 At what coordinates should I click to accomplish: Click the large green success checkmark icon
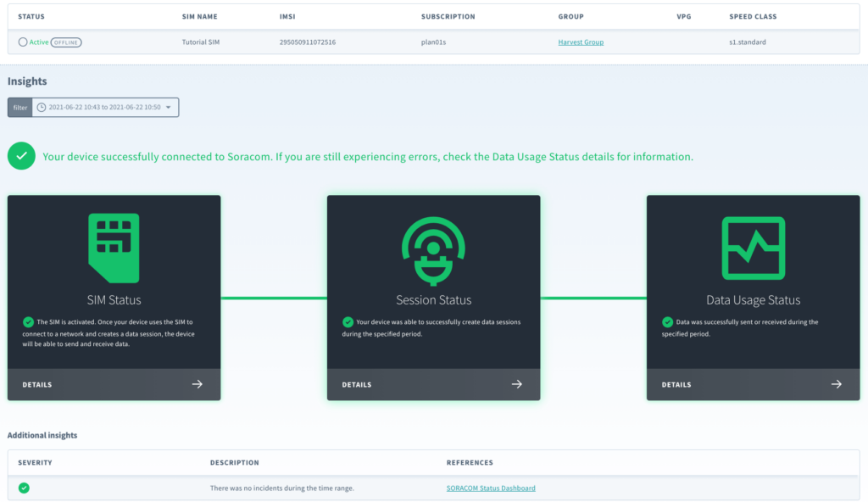pyautogui.click(x=21, y=156)
